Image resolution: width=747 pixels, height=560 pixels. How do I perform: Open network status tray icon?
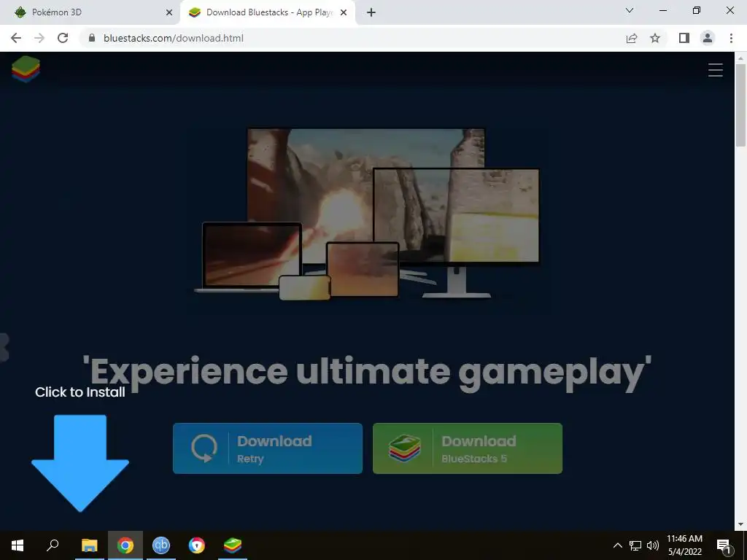coord(635,545)
